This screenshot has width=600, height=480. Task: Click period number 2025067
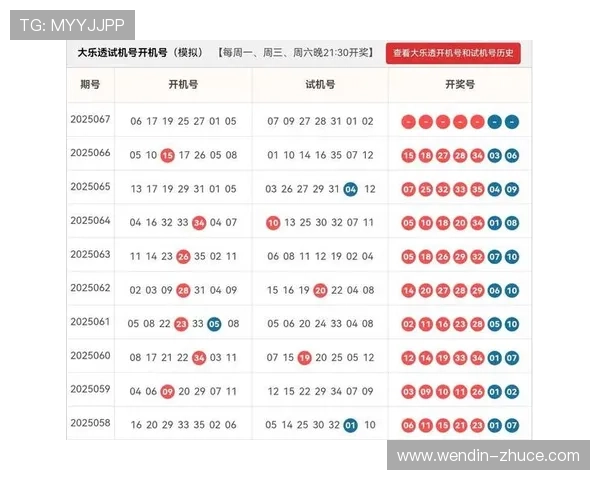[90, 119]
